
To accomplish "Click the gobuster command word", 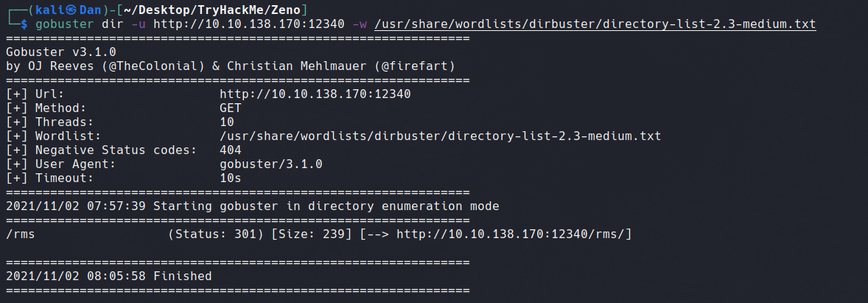I will tap(61, 24).
